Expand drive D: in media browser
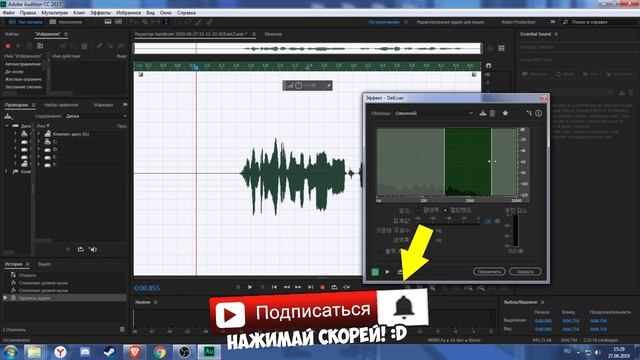Screen dimensions: 640x360 [39, 149]
